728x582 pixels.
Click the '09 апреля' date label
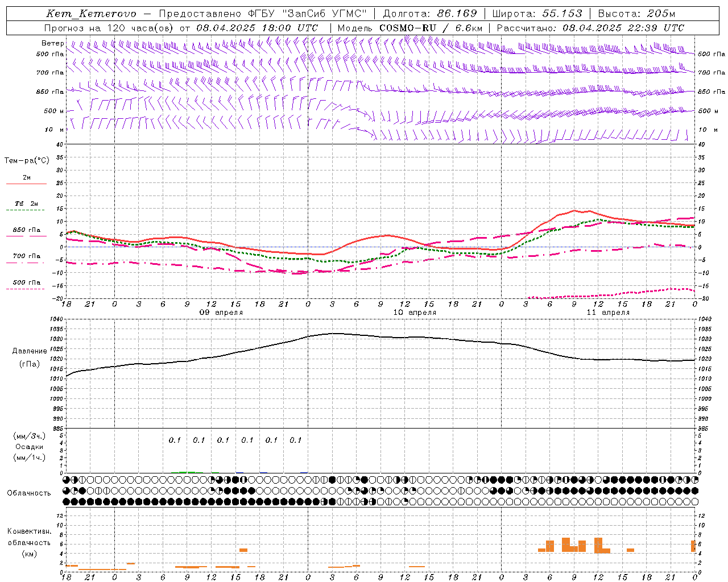click(221, 313)
